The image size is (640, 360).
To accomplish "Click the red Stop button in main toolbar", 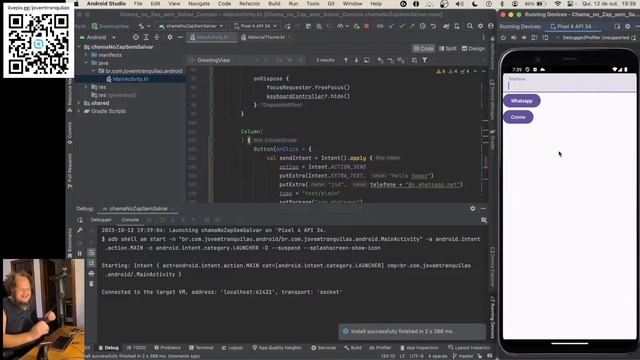I will click(367, 26).
